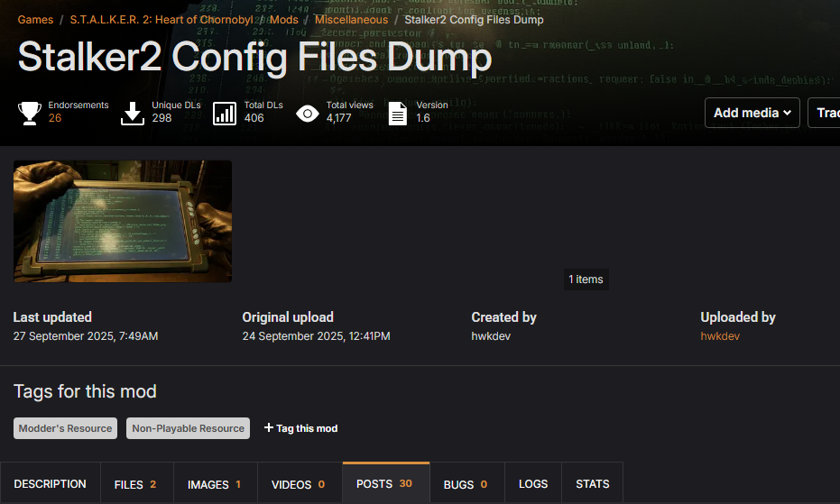
Task: Switch to the Images tab
Action: click(215, 484)
